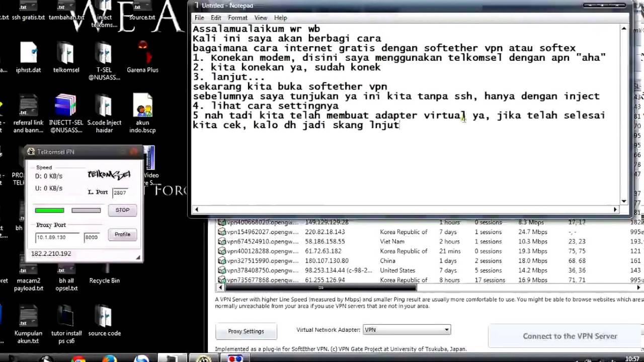The image size is (644, 362).
Task: Click Notepad vertical scrollbar up arrow
Action: (x=624, y=29)
